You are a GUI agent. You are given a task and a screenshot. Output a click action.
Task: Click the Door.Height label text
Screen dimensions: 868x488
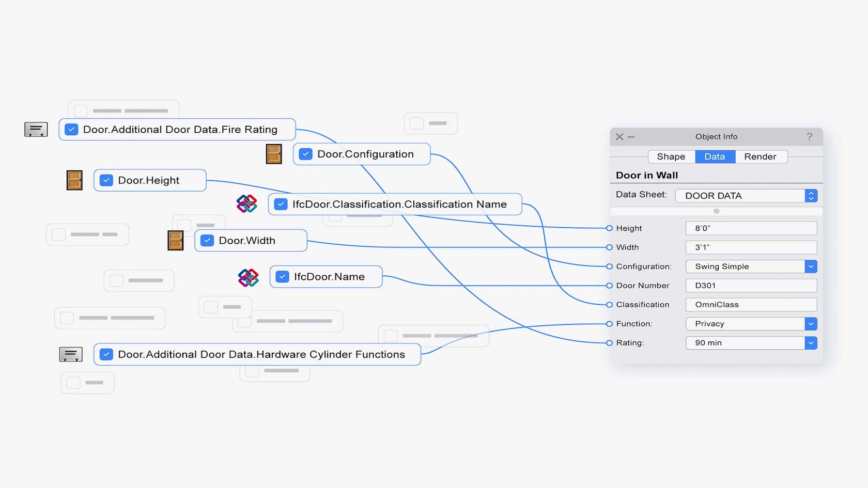click(x=149, y=180)
